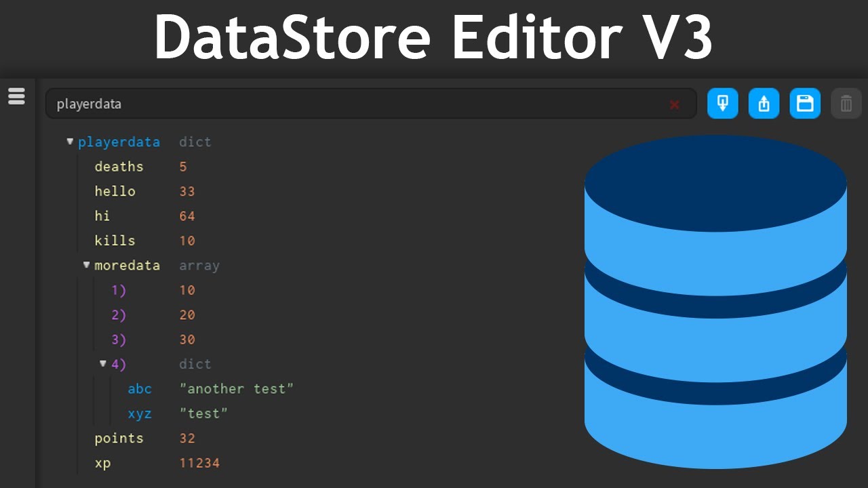Click the save floppy disk icon
The image size is (868, 488).
(805, 104)
